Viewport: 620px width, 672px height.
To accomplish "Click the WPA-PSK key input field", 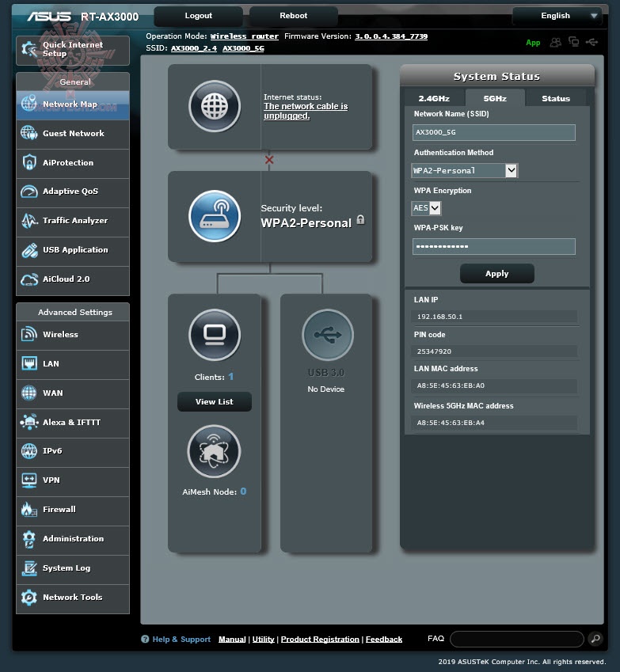I will click(494, 246).
